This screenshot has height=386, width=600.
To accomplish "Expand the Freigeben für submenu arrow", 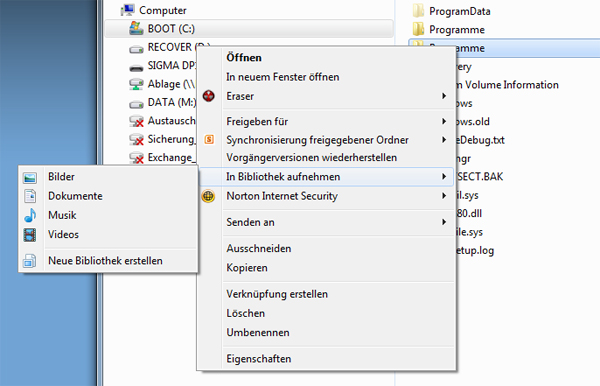I will click(x=444, y=121).
